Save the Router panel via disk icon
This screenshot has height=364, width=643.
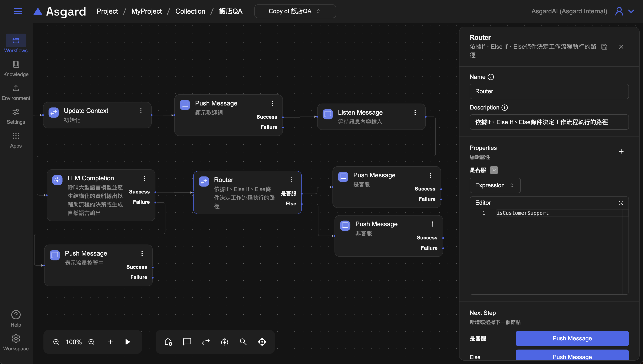[x=604, y=47]
